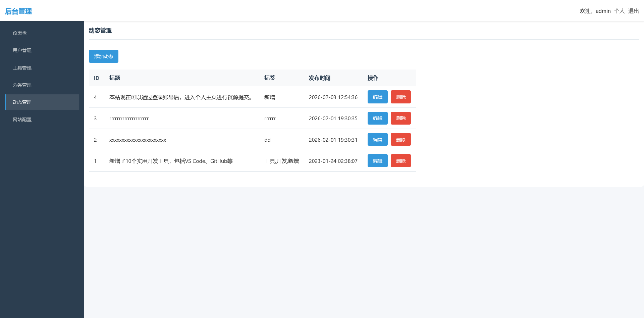
Task: Open the 用户管理 sidebar section
Action: click(22, 50)
